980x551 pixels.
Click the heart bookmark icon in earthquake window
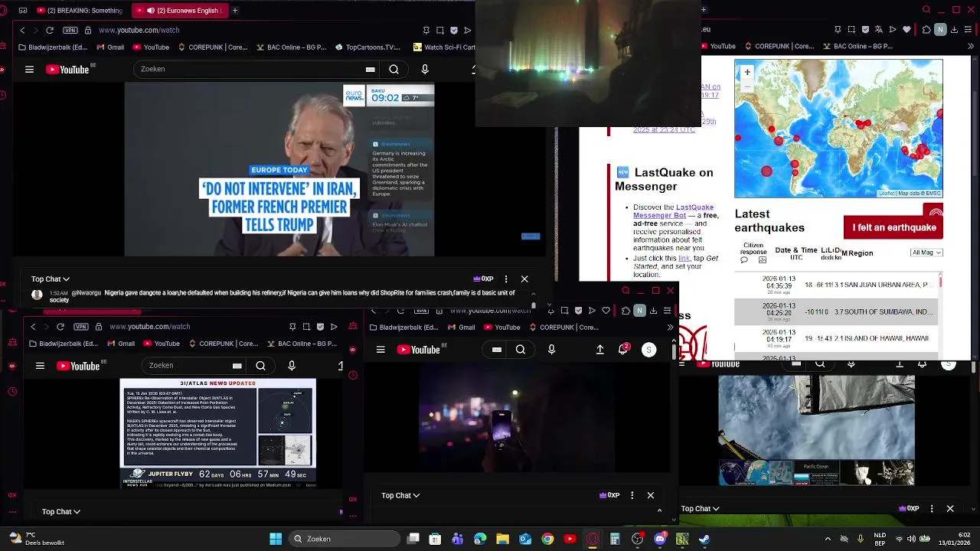click(x=907, y=30)
